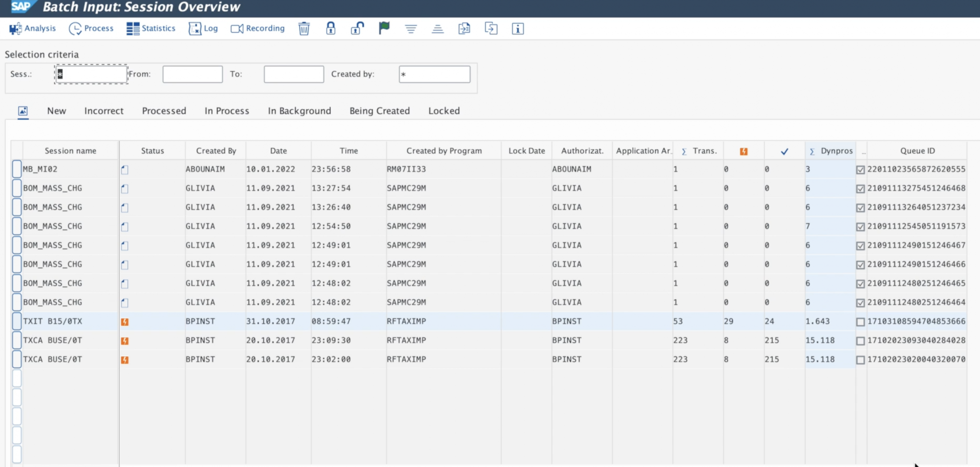Click the Session name column header
Image resolution: width=980 pixels, height=467 pixels.
pos(70,151)
